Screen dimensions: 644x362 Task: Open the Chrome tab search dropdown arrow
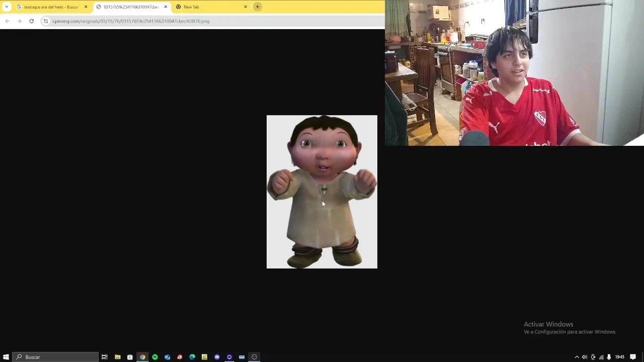click(x=7, y=7)
